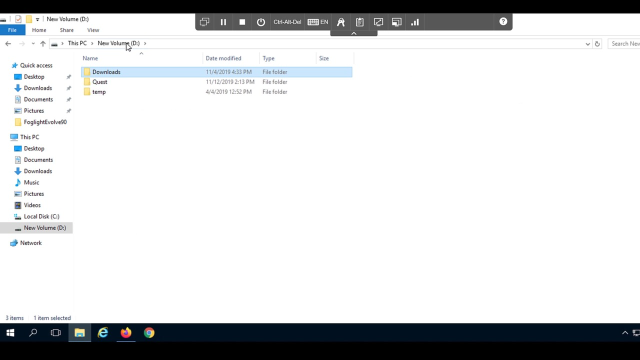Open Google Chrome from the taskbar
This screenshot has height=360, width=640.
click(149, 333)
